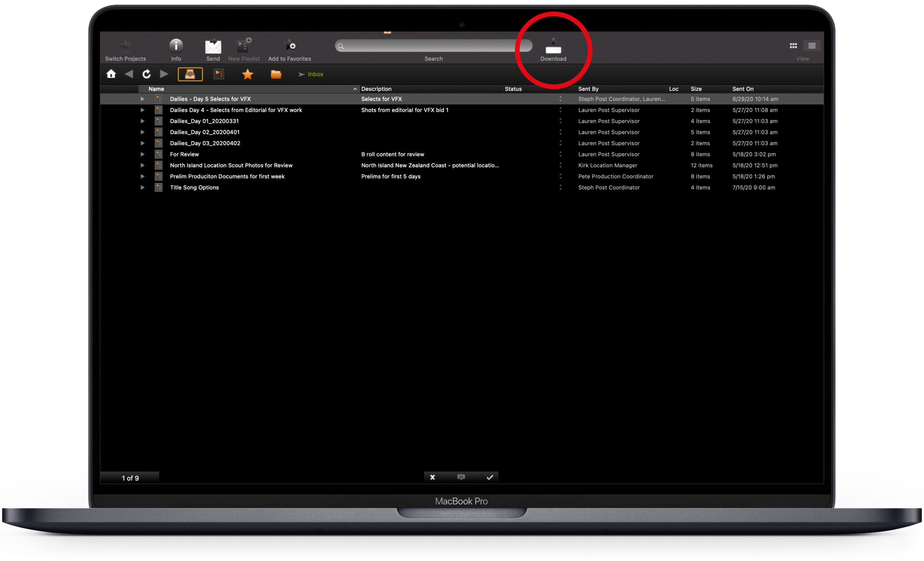924x561 pixels.
Task: Click the Add to Favorites star icon
Action: pos(290,45)
